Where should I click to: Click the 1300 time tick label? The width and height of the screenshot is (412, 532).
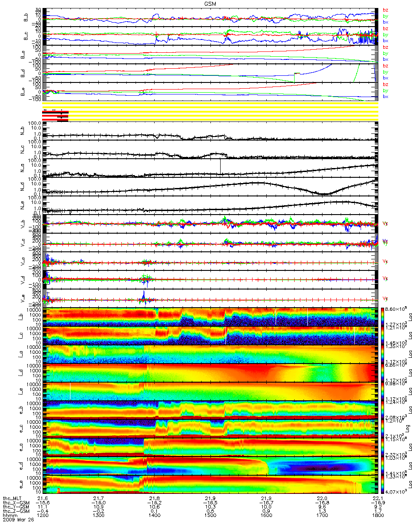coord(98,516)
